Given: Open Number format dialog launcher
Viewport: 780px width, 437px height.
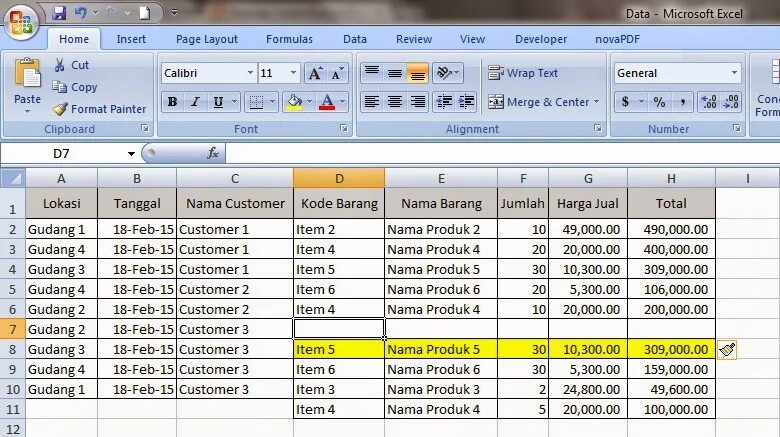Looking at the screenshot, I should 736,128.
